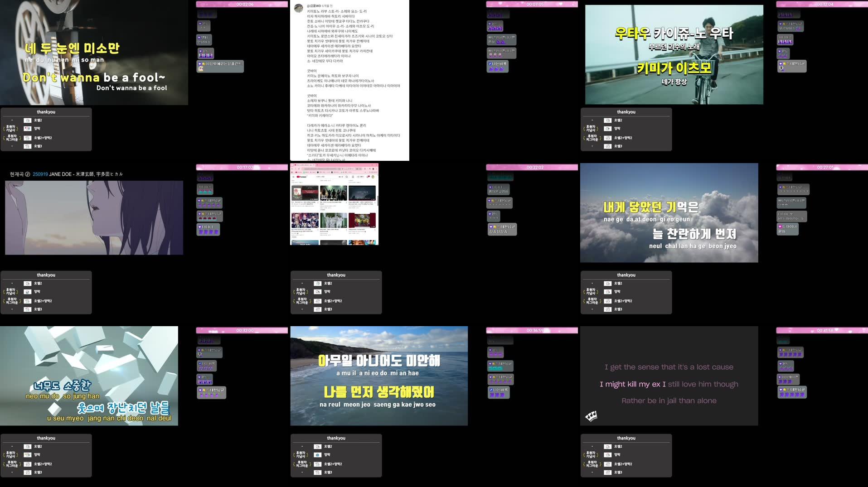Click the YouTube Premium logo
Image resolution: width=868 pixels, height=487 pixels.
302,177
